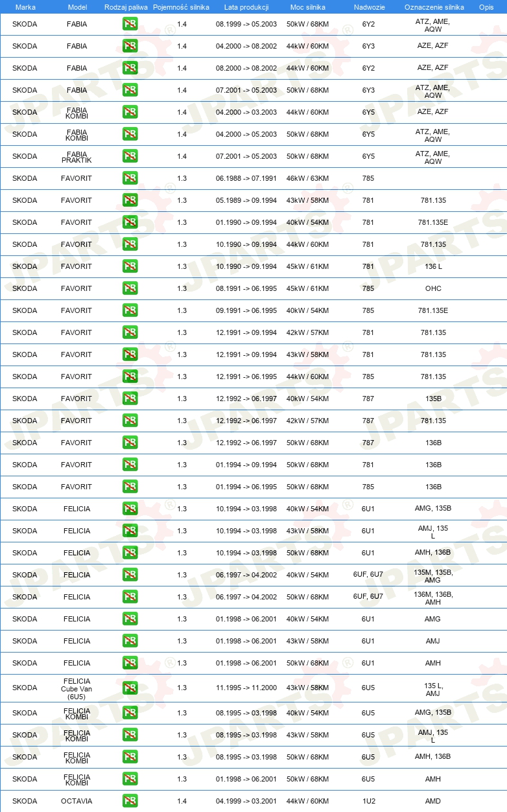
Task: Click fuel icon in Felicia 136M, 136B, AMH row
Action: tap(130, 597)
